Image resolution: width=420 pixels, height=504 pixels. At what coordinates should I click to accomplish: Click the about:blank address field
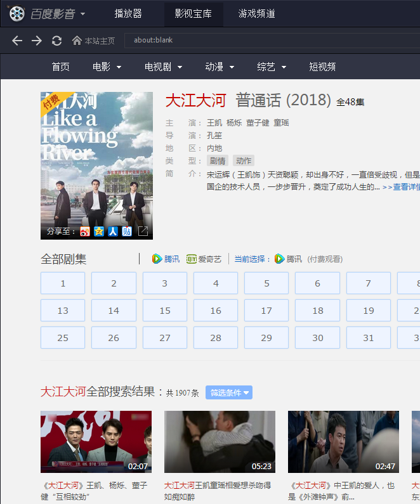point(272,40)
